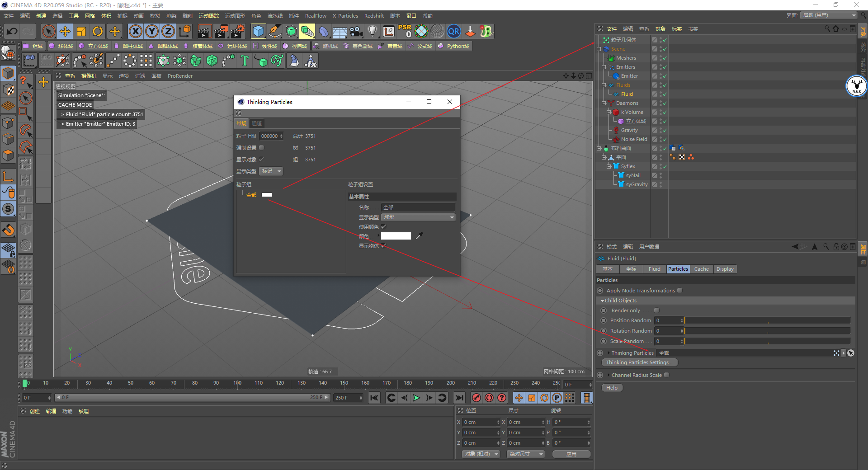Click the 球体域 field button
Screen dimensions: 868x470
click(61, 46)
